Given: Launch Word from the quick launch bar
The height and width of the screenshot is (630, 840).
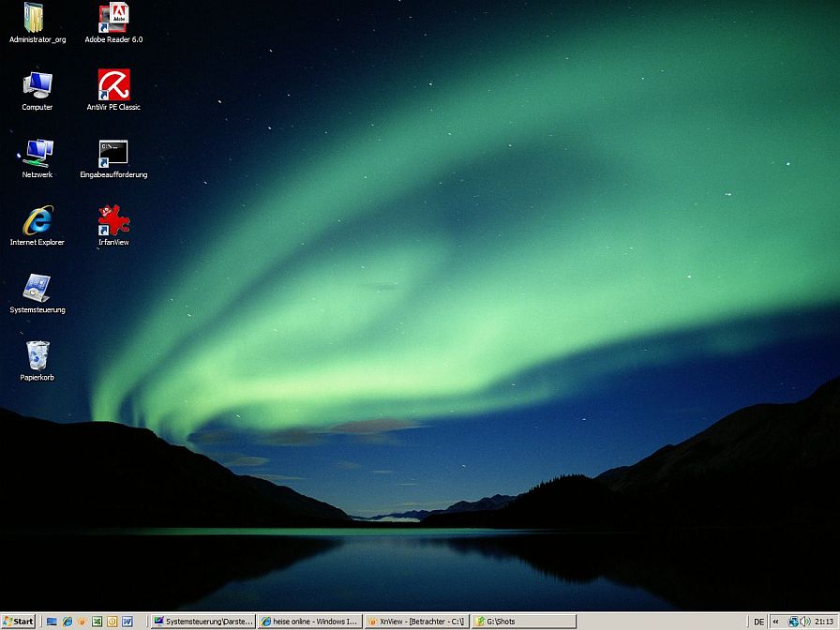Looking at the screenshot, I should 127,622.
